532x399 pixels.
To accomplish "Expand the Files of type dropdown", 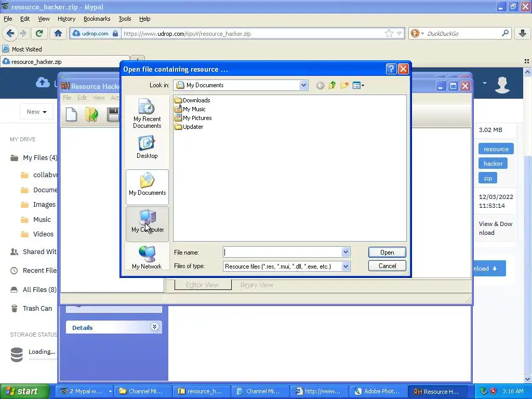I will 345,267.
